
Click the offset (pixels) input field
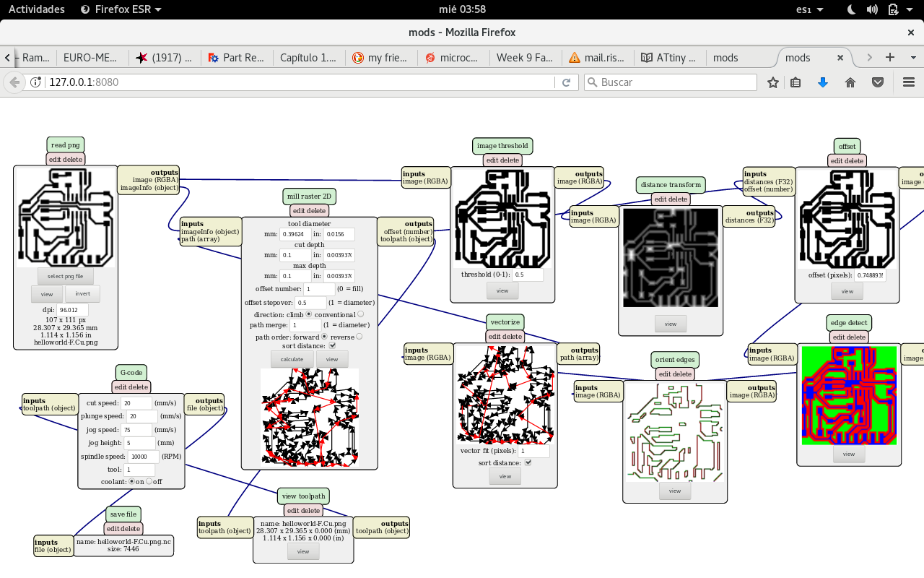point(871,275)
